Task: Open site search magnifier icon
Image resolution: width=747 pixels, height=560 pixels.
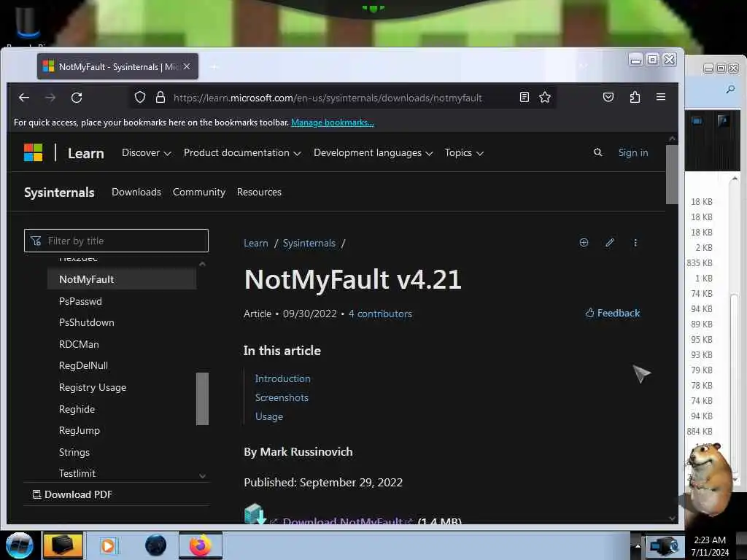Action: [x=598, y=152]
